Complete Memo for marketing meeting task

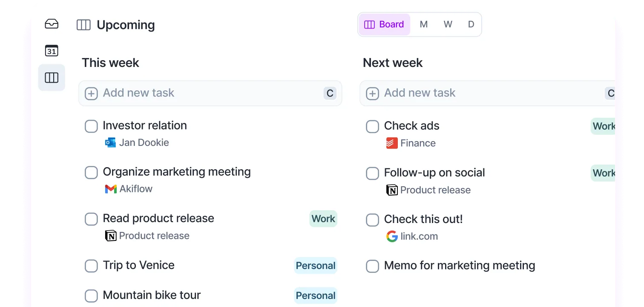(373, 266)
